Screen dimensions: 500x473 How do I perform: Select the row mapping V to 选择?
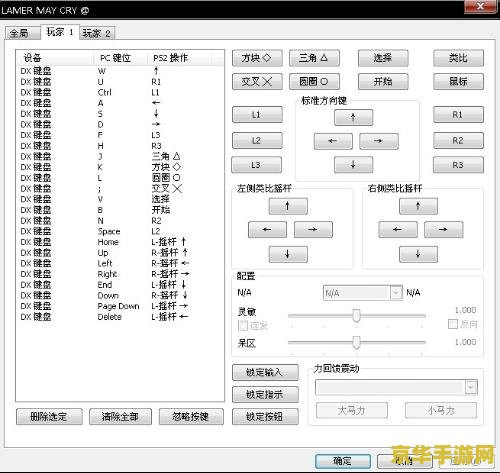click(120, 199)
